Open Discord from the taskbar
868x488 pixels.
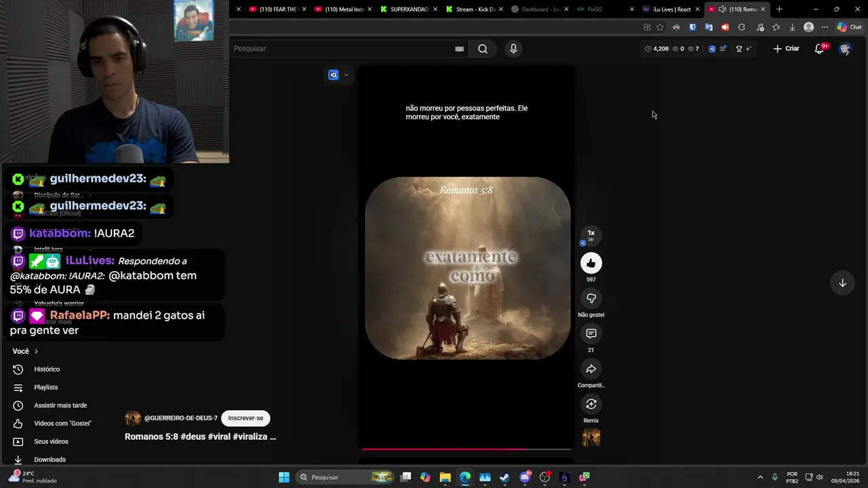point(525,477)
